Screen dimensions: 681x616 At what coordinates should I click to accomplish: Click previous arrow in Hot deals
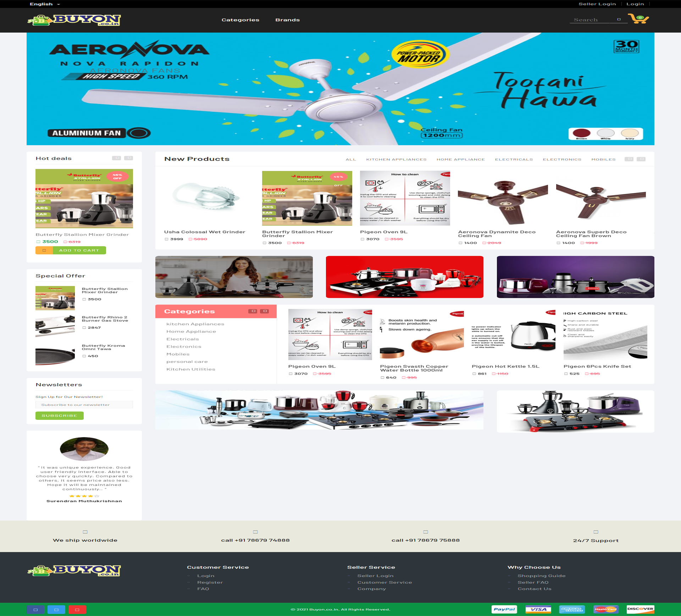(116, 158)
